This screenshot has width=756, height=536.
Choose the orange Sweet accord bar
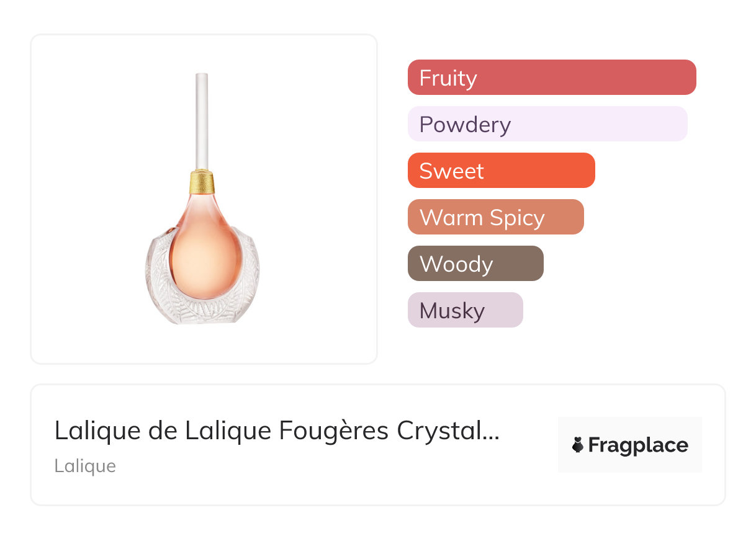[501, 171]
